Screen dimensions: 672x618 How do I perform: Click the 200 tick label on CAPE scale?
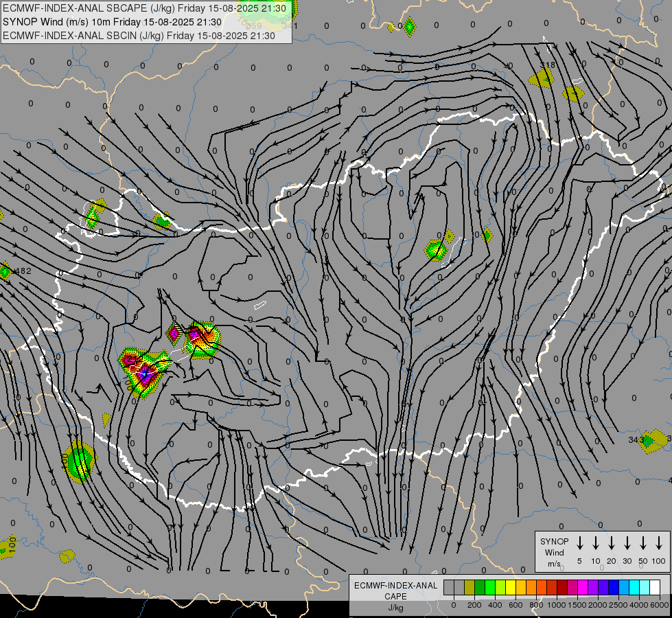(x=474, y=605)
